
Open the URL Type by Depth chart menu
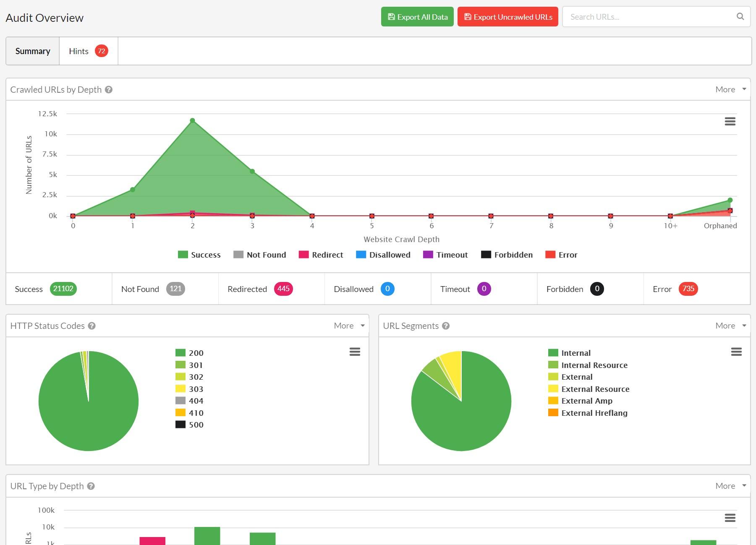coord(730,518)
